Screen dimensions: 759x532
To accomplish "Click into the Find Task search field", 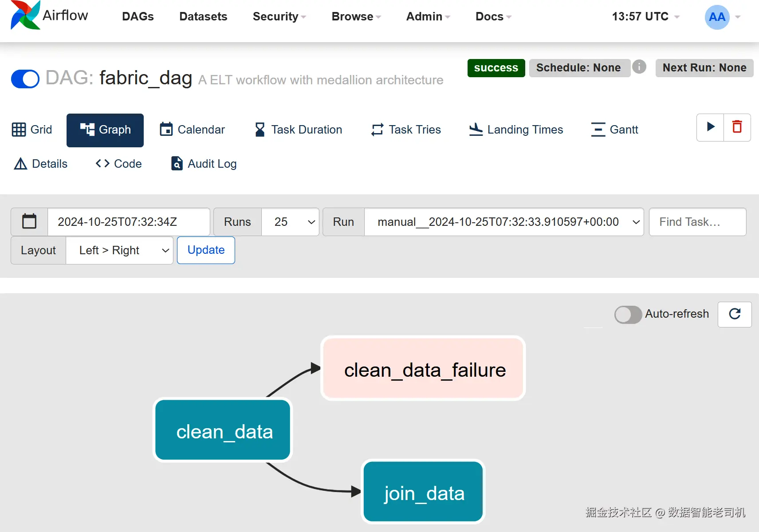I will pyautogui.click(x=697, y=222).
